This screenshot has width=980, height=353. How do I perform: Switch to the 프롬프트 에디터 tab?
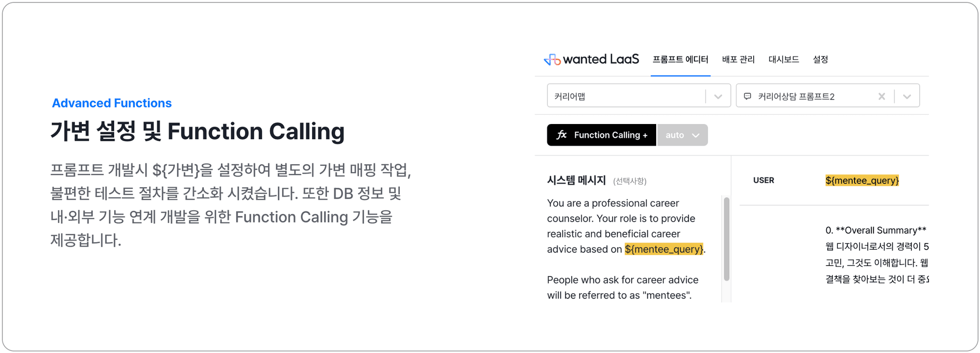point(680,60)
